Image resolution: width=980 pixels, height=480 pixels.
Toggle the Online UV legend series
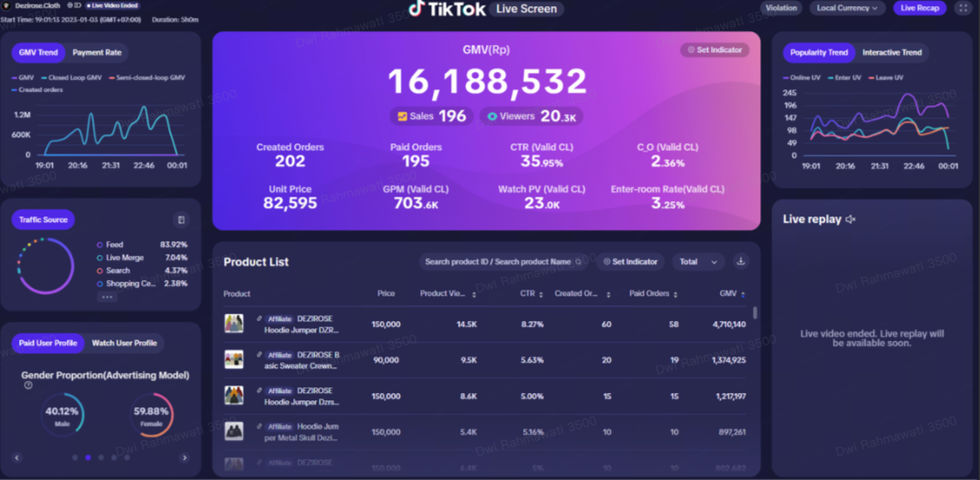pyautogui.click(x=801, y=77)
